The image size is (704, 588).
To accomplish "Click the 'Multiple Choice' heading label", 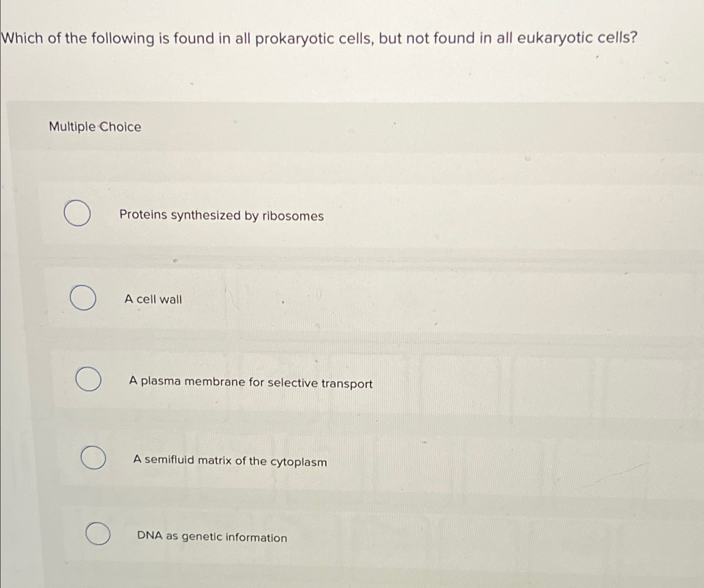I will coord(95,126).
